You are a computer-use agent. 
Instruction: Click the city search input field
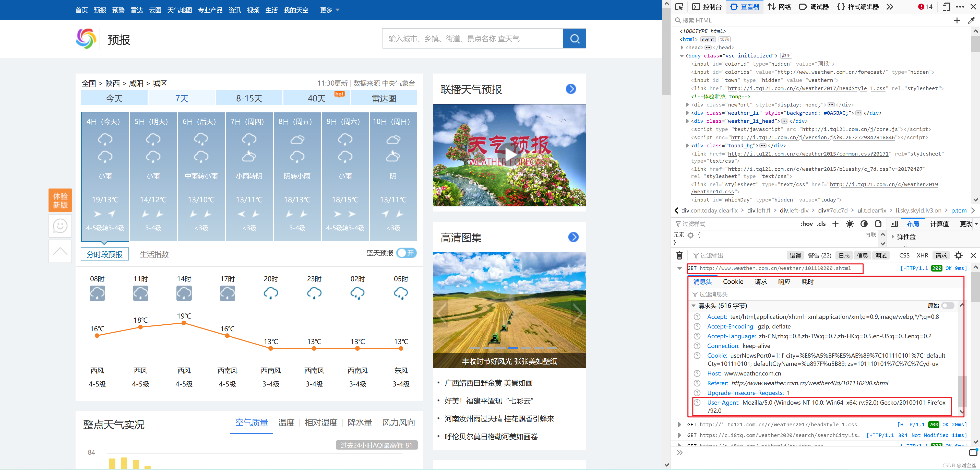(x=472, y=38)
